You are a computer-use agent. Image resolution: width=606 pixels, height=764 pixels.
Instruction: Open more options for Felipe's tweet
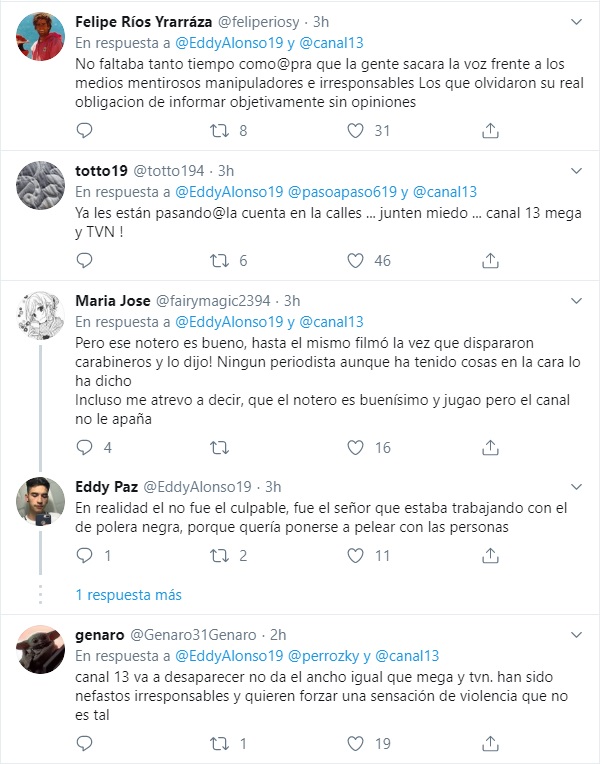click(x=576, y=20)
